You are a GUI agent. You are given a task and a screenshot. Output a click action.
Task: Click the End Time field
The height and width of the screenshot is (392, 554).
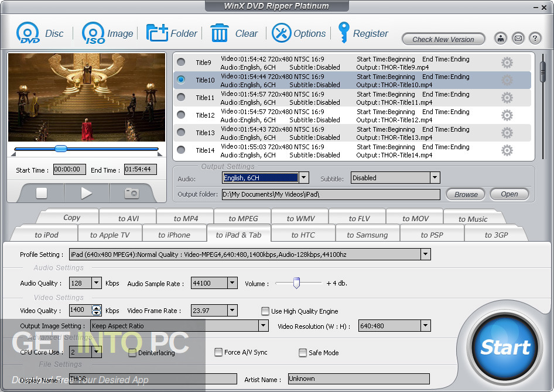coord(141,169)
